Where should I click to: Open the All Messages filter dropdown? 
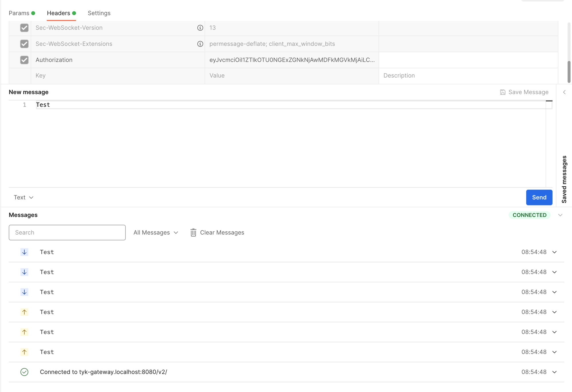(x=155, y=232)
